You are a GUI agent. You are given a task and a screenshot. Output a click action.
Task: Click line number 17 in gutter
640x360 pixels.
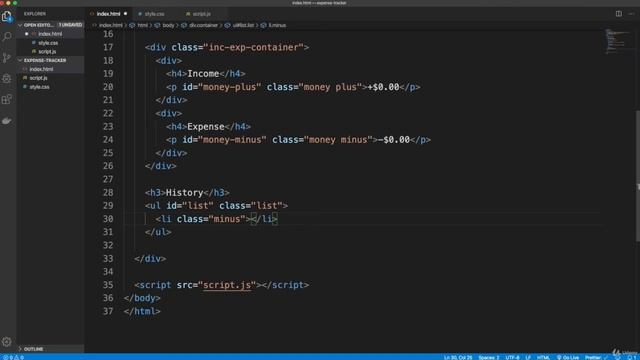tap(108, 47)
